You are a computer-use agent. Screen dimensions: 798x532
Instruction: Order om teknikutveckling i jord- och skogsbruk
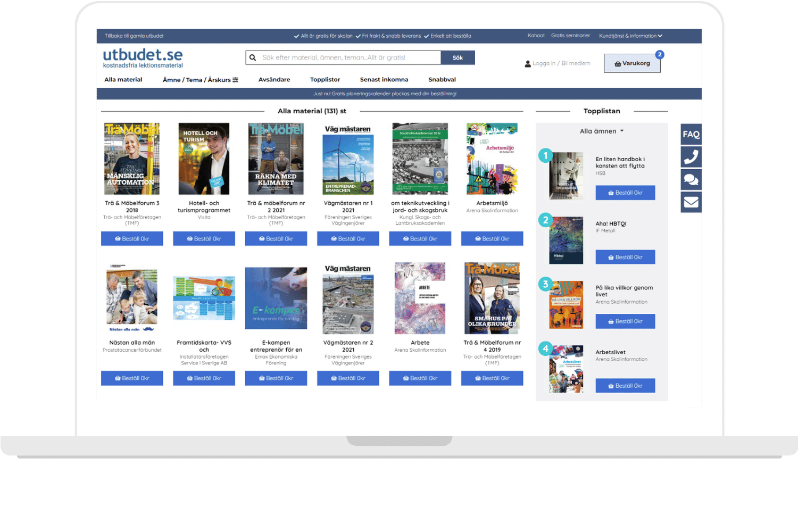420,238
